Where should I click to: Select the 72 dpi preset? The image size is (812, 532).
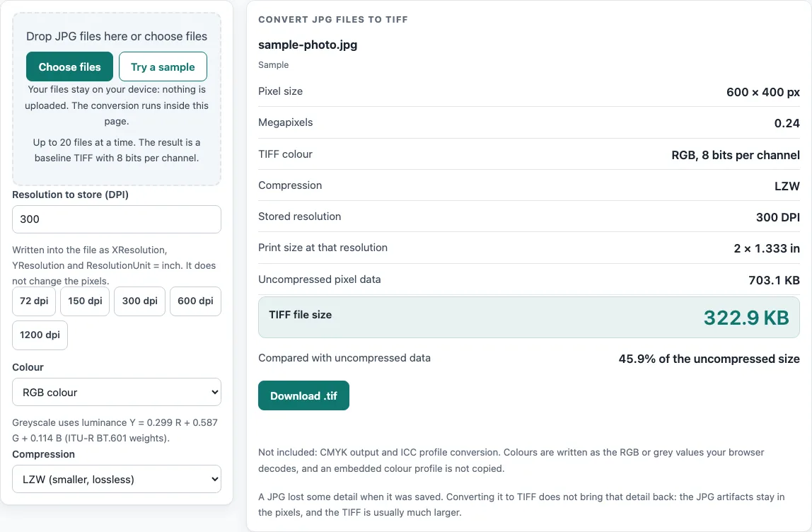[34, 301]
